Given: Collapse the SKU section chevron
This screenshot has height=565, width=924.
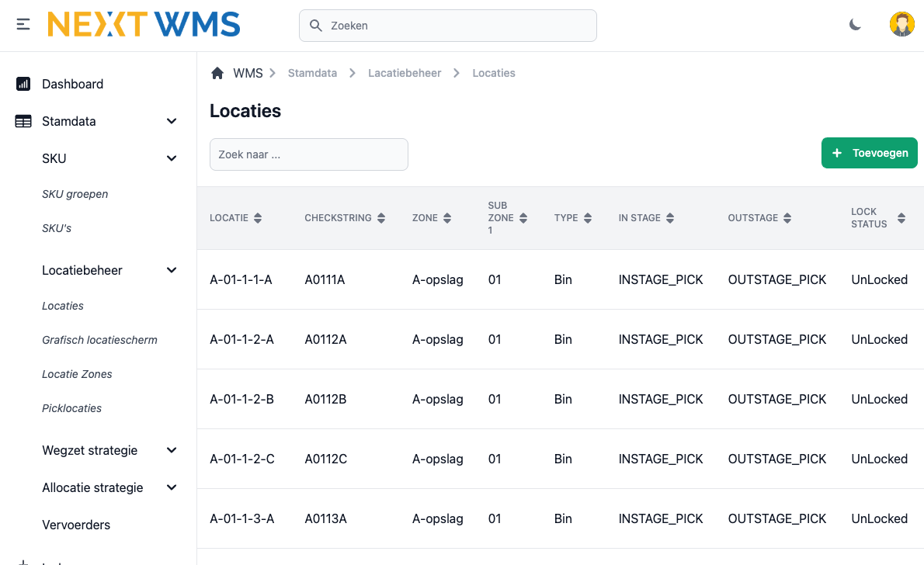Looking at the screenshot, I should click(172, 158).
